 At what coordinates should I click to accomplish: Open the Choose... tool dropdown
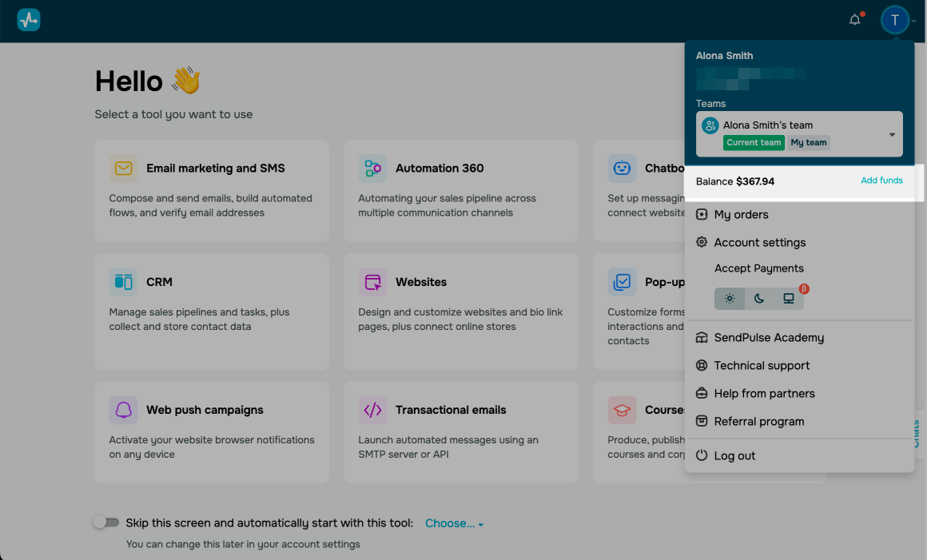click(454, 523)
